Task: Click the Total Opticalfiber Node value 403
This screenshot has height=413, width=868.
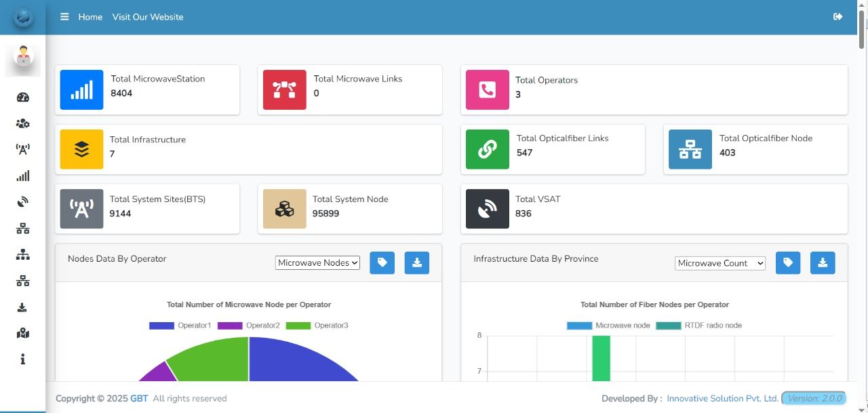Action: tap(727, 153)
